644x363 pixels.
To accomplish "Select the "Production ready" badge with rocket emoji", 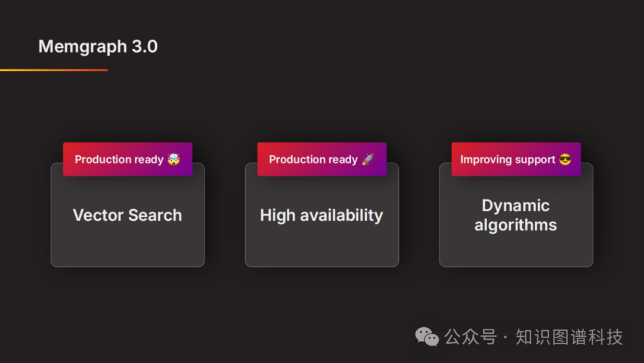I will pyautogui.click(x=321, y=159).
